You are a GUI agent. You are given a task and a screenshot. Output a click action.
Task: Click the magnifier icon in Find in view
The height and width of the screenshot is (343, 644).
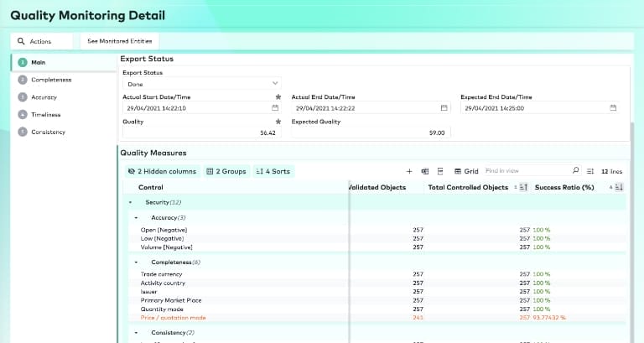pos(575,171)
